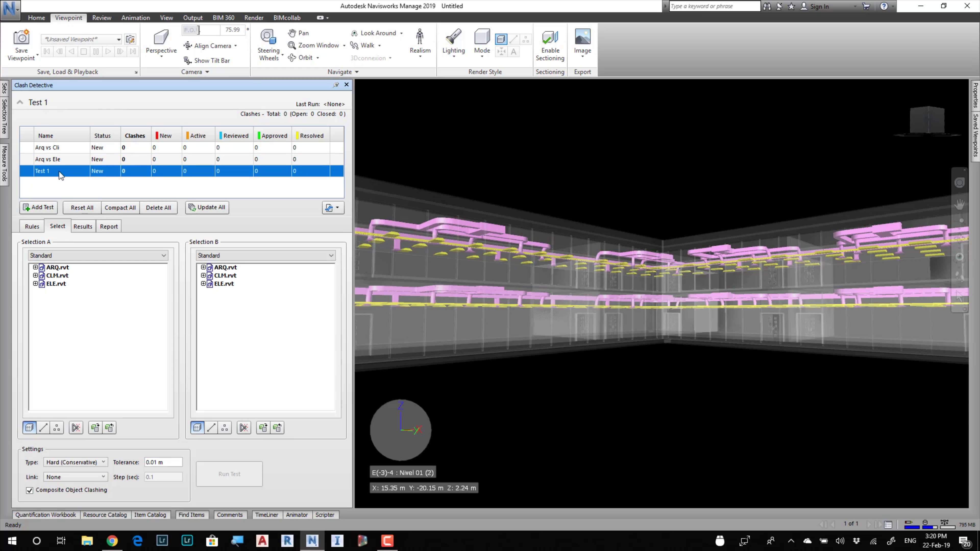Open the Review ribbon tab
Viewport: 980px width, 551px height.
[x=102, y=18]
